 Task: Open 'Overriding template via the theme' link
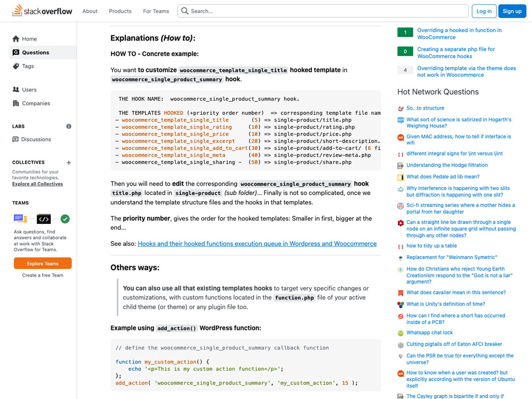pyautogui.click(x=467, y=72)
